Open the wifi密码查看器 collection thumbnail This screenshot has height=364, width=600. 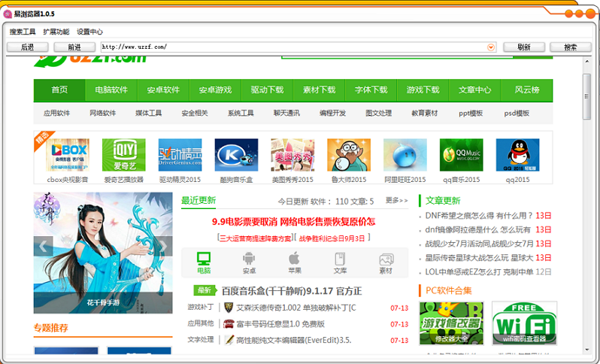[524, 323]
